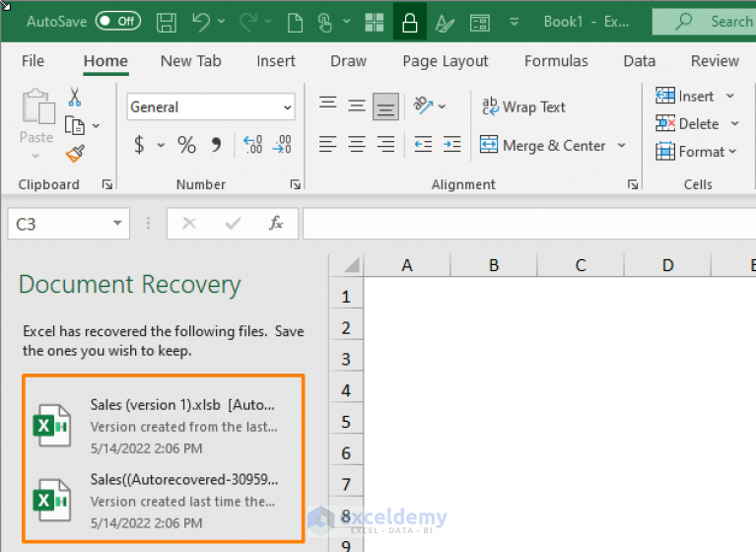Click into the Search box
This screenshot has width=756, height=552.
pos(705,22)
